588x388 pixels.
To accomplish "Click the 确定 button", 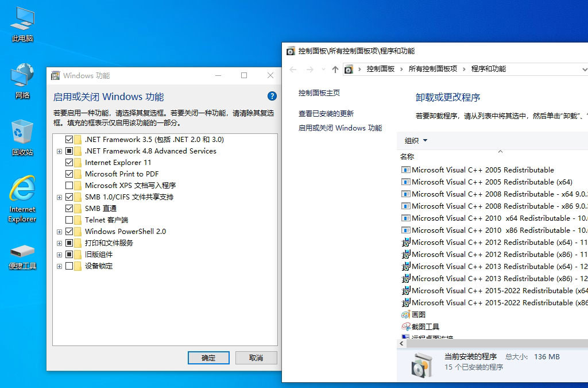I will pyautogui.click(x=208, y=358).
